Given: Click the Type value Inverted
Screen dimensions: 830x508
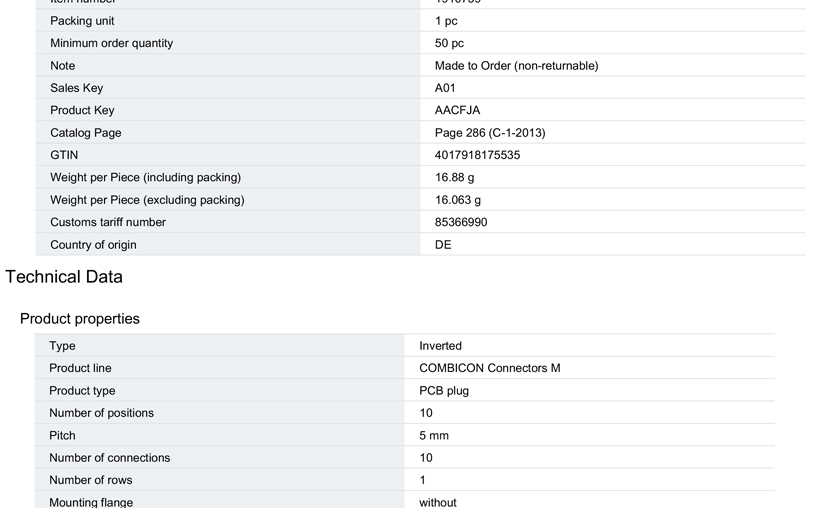Looking at the screenshot, I should click(x=440, y=346).
